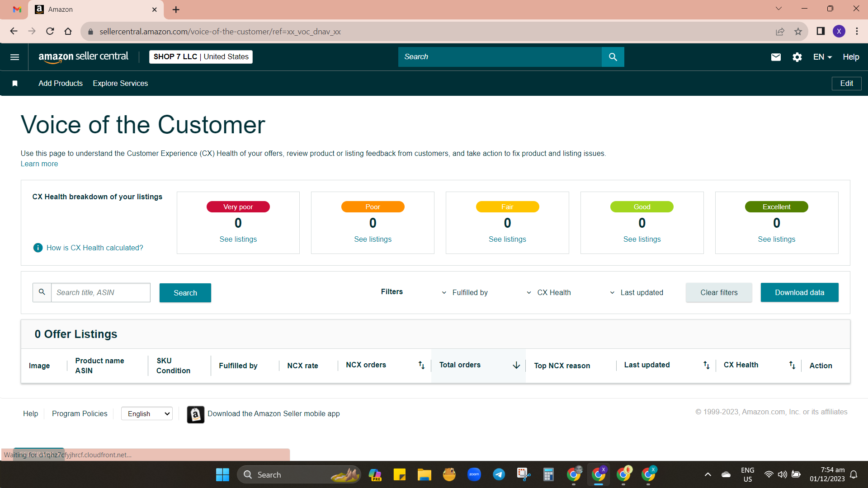Sort by NCX orders arrows icon
The width and height of the screenshot is (868, 488).
421,365
